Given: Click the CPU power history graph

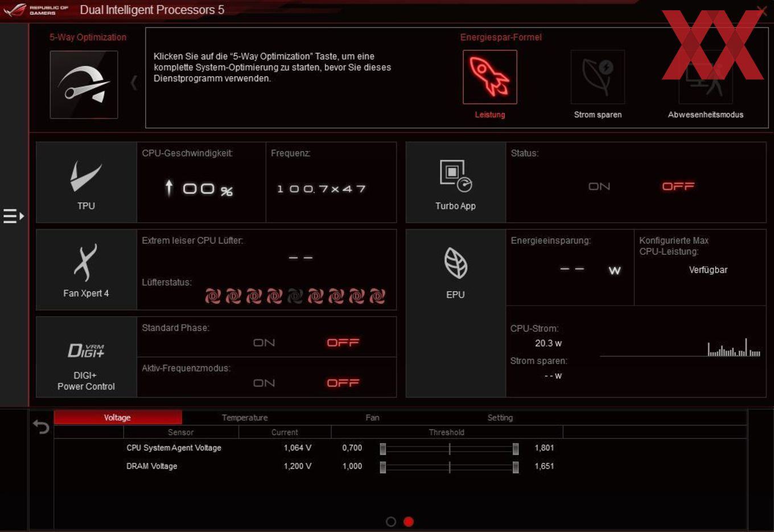Looking at the screenshot, I should pos(680,347).
